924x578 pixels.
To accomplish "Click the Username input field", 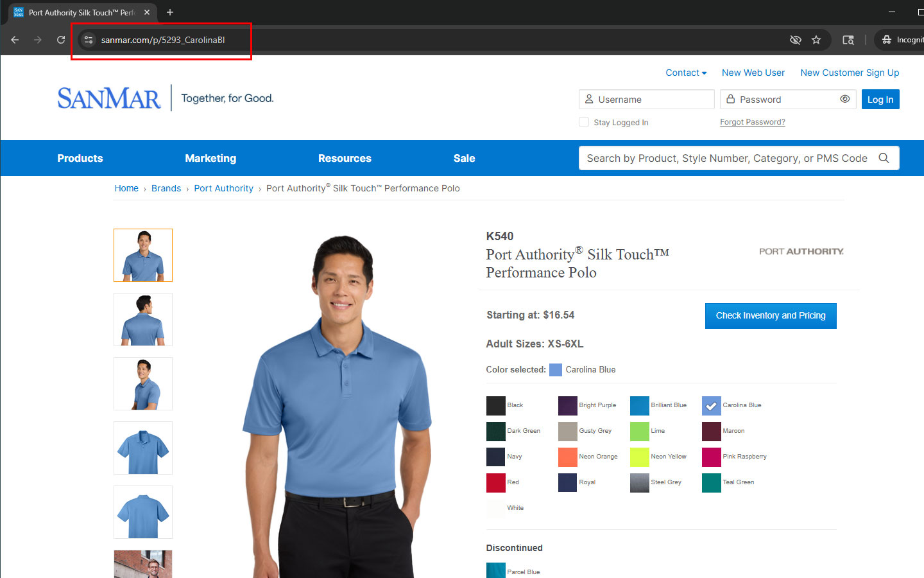I will coord(647,100).
